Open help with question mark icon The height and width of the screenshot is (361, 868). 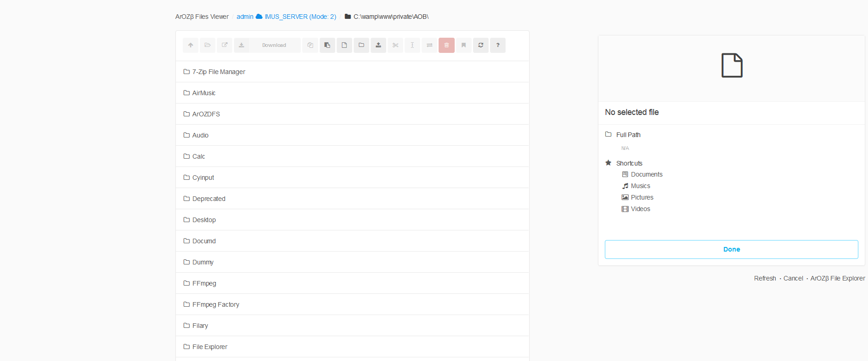pos(498,45)
